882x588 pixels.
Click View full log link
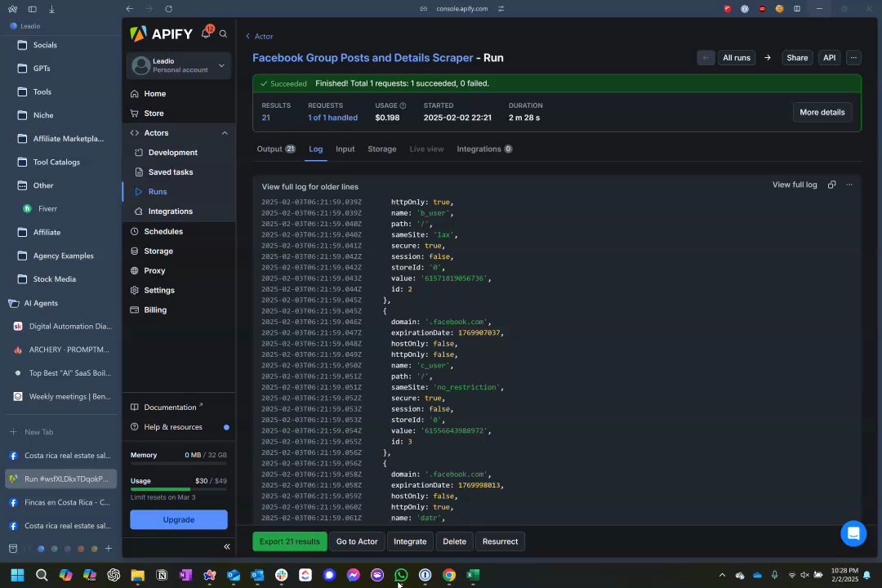[x=795, y=185]
